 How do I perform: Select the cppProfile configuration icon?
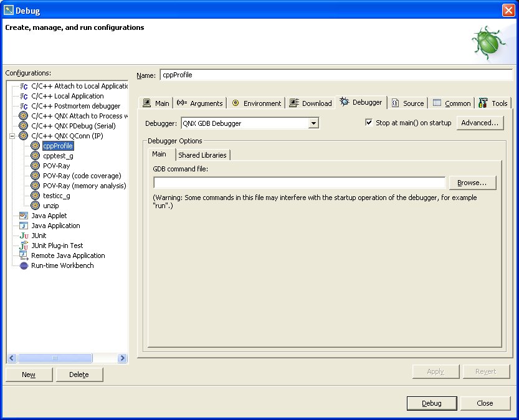(36, 146)
